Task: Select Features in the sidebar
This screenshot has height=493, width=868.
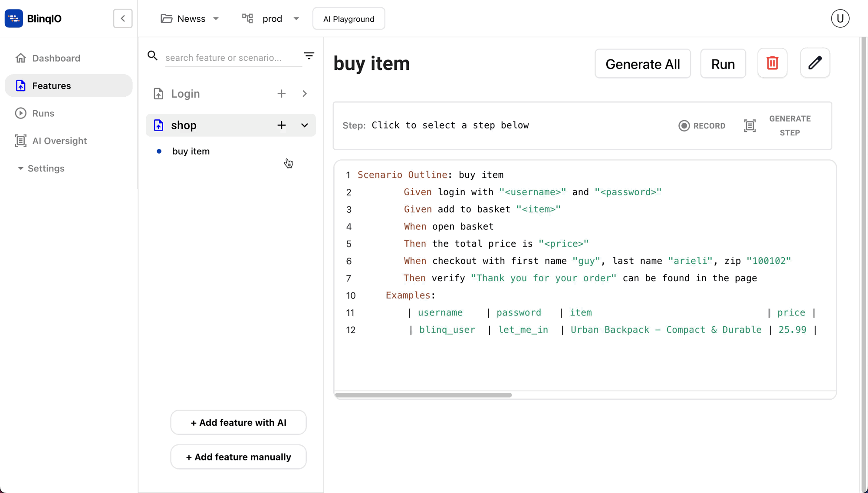Action: click(x=69, y=85)
